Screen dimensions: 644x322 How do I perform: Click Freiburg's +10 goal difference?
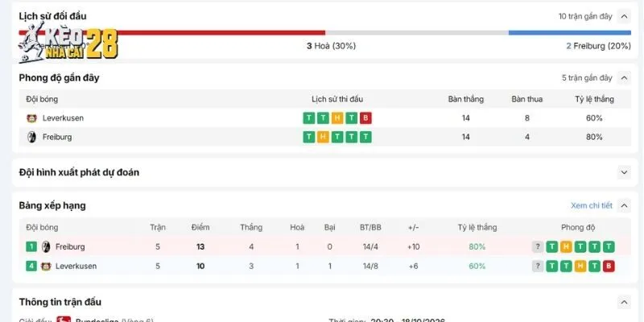coord(413,247)
